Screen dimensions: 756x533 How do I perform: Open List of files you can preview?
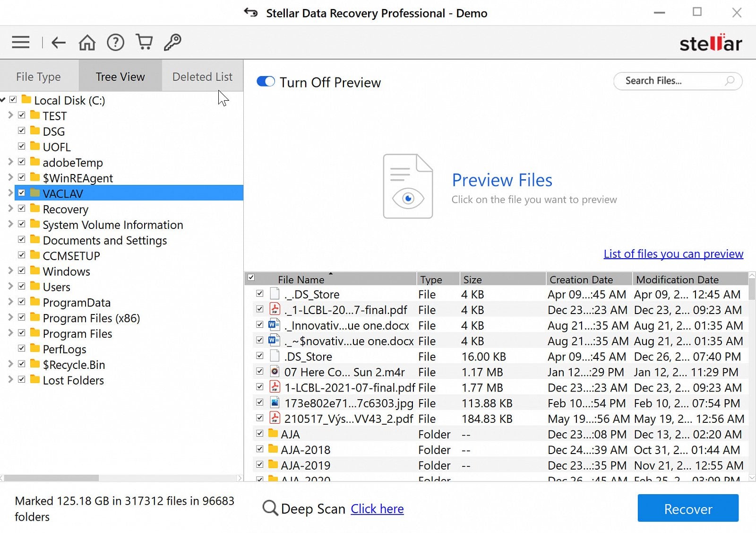[x=673, y=254]
